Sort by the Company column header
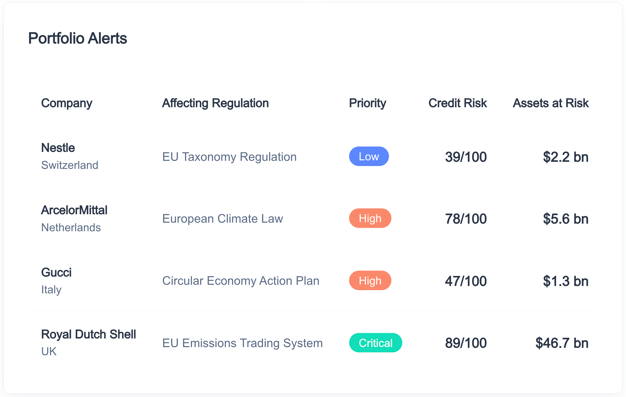The height and width of the screenshot is (397, 626). point(67,103)
